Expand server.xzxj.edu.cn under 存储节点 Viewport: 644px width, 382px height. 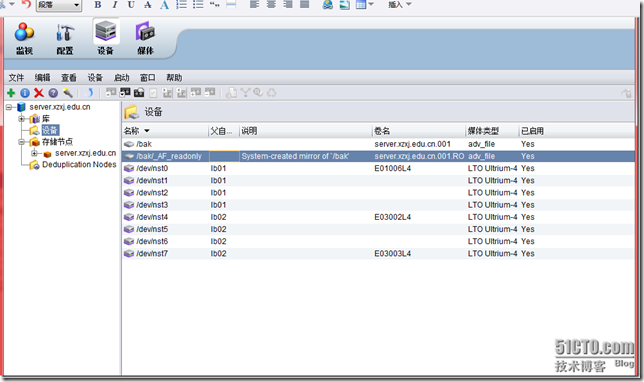[x=34, y=154]
